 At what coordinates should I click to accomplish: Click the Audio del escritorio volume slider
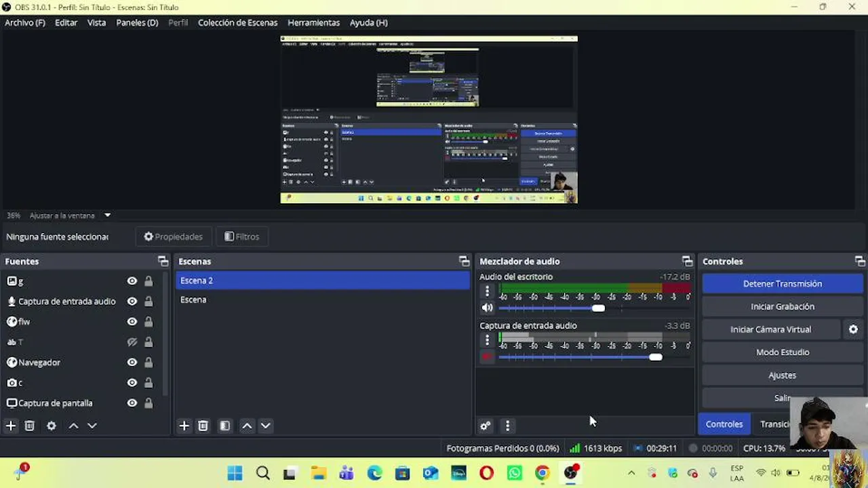[x=594, y=308]
